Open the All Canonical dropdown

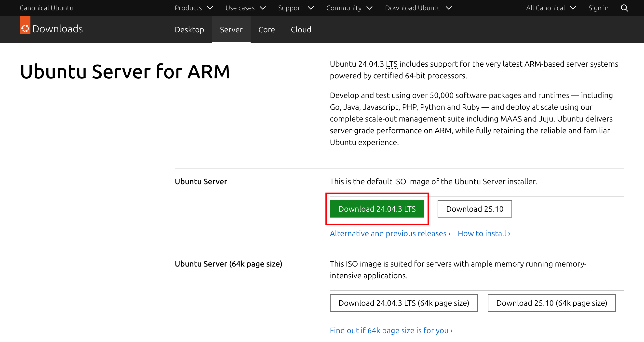point(550,8)
